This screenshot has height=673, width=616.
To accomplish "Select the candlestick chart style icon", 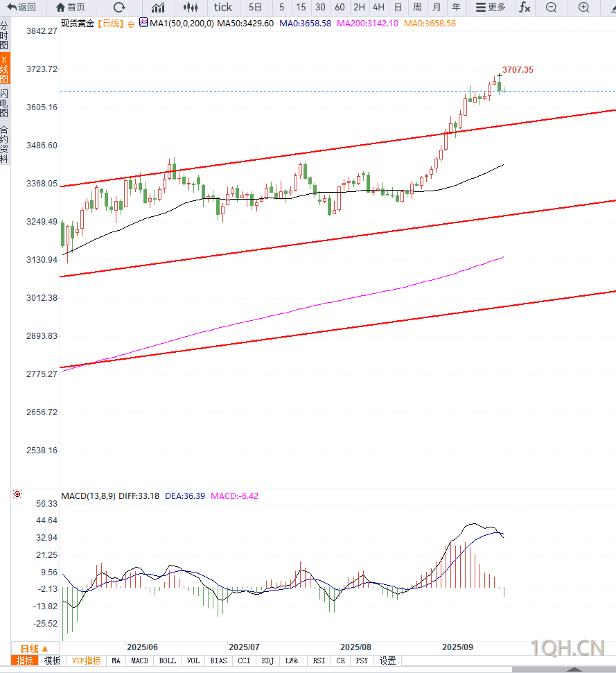I will (x=191, y=8).
